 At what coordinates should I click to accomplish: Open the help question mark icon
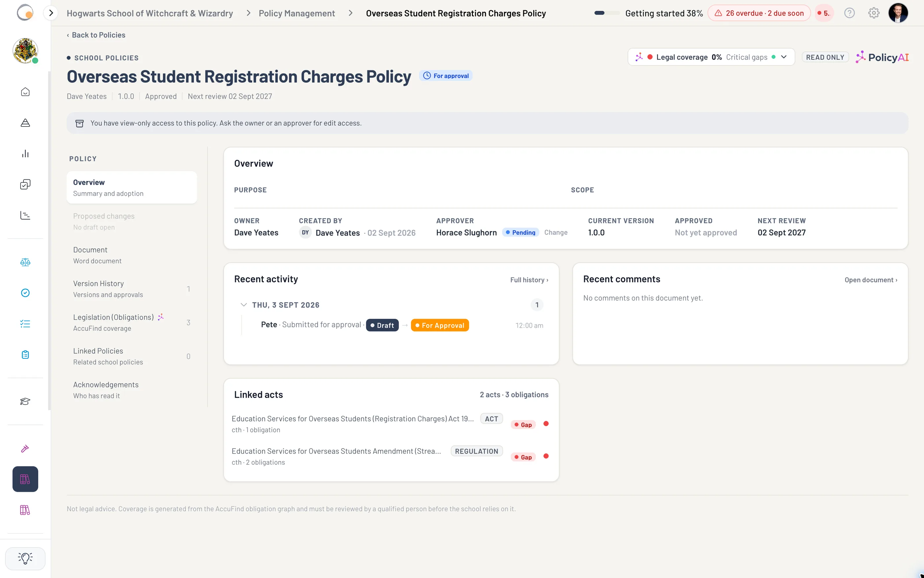849,13
